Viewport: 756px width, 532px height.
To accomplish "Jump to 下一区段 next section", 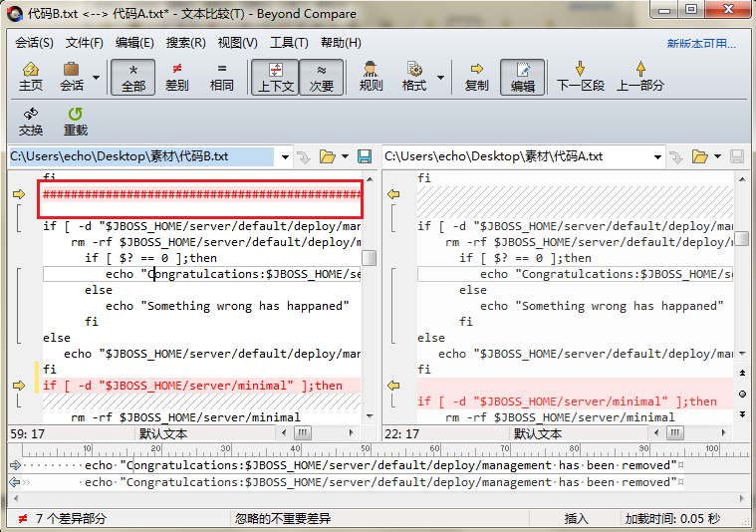I will pyautogui.click(x=581, y=77).
